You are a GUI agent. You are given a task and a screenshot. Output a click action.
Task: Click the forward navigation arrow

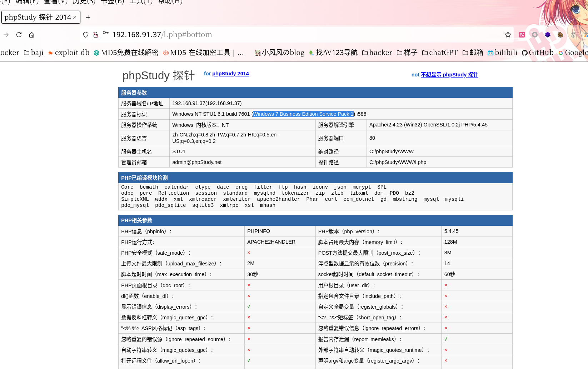(6, 35)
